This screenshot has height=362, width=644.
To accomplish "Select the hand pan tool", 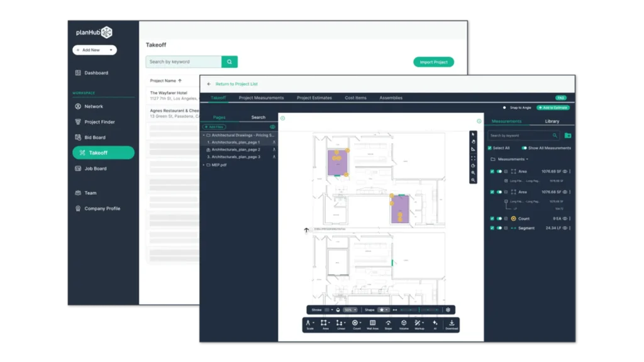I will click(x=474, y=141).
